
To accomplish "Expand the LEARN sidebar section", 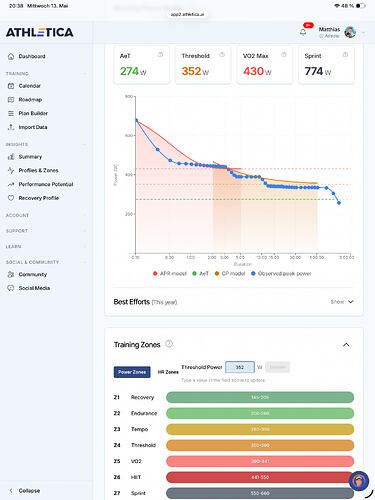I will (x=84, y=247).
